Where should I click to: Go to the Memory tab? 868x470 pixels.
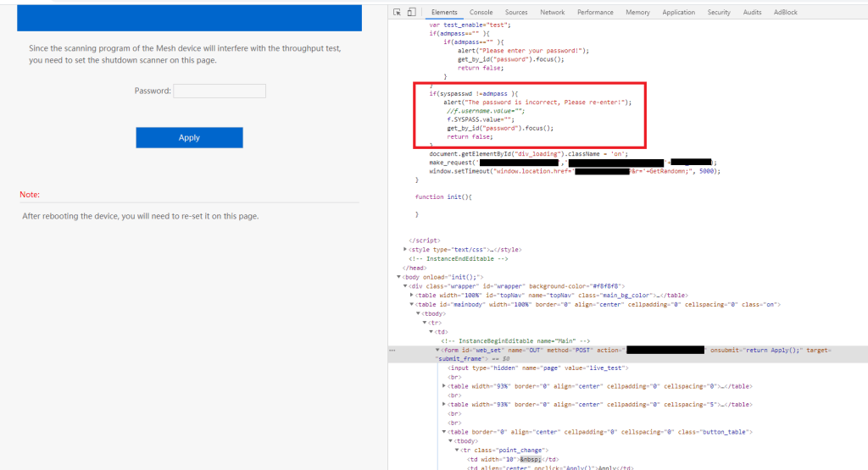637,13
